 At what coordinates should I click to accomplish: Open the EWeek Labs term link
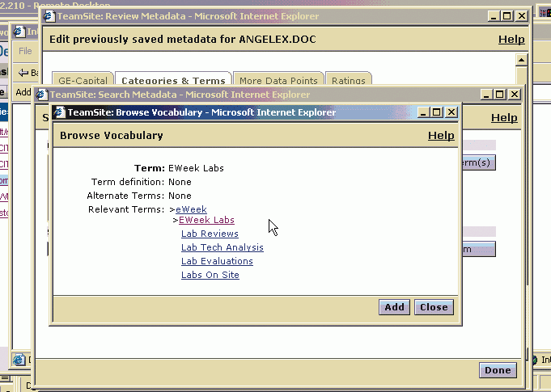pyautogui.click(x=206, y=220)
